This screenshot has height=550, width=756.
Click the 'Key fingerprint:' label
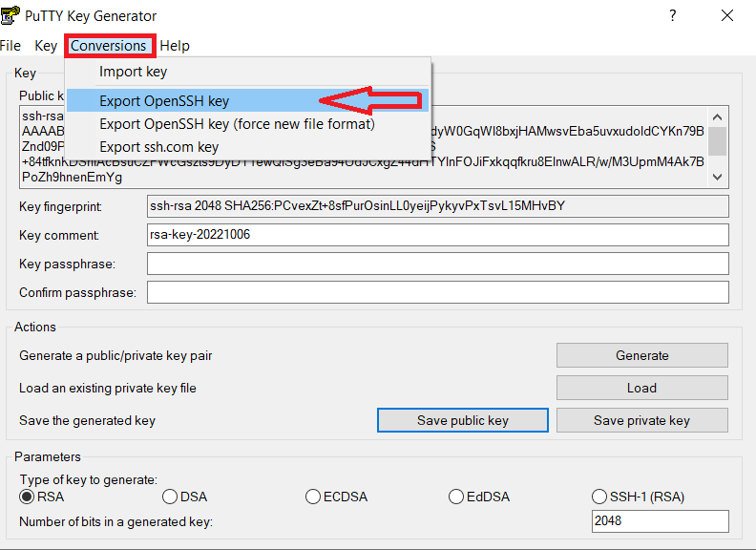tap(60, 206)
